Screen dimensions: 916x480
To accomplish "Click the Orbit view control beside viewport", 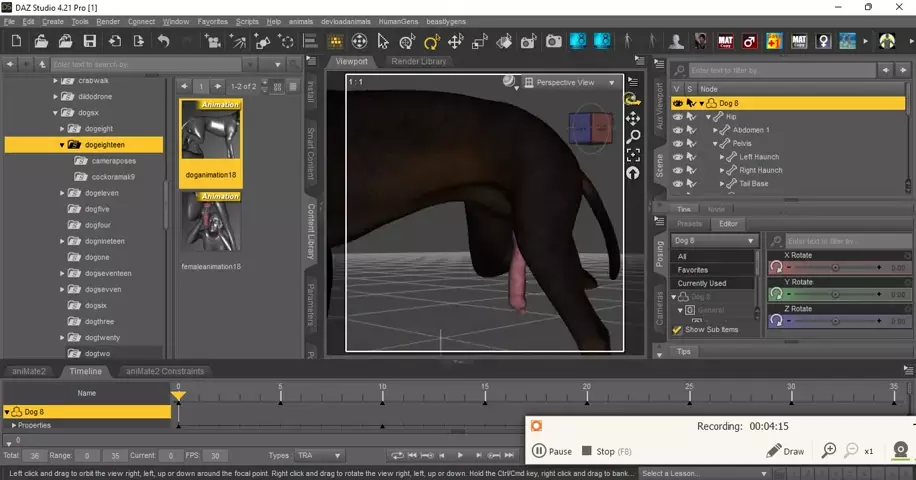I will click(x=633, y=99).
